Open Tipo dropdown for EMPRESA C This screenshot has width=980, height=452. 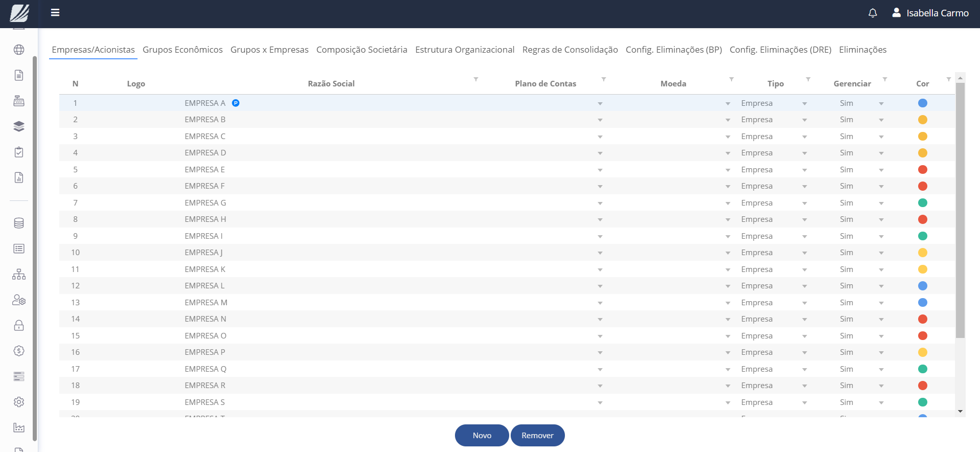point(805,137)
